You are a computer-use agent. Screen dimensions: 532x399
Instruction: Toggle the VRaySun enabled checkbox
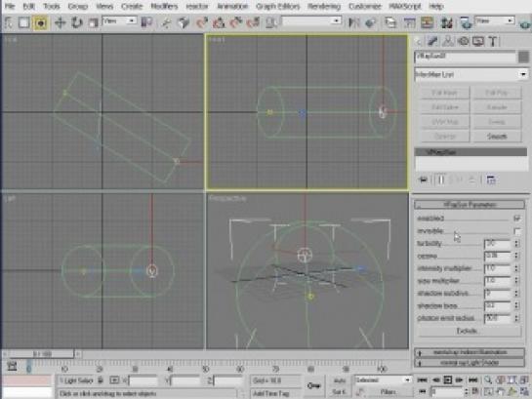(x=517, y=219)
